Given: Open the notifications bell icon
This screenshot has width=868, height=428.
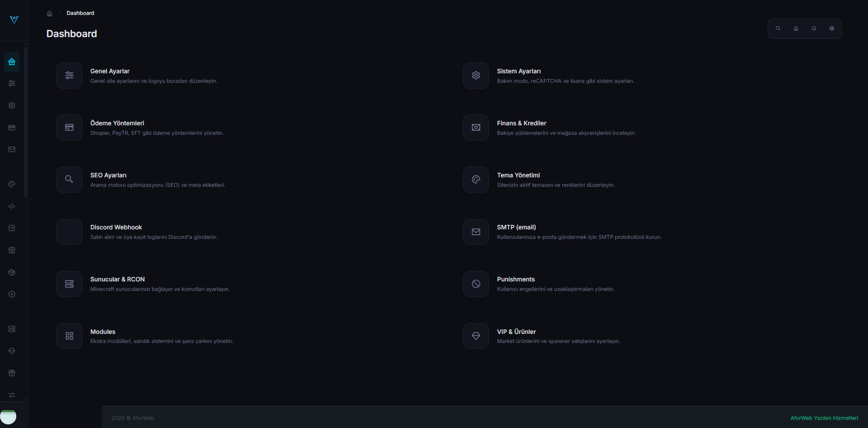Looking at the screenshot, I should pos(813,28).
